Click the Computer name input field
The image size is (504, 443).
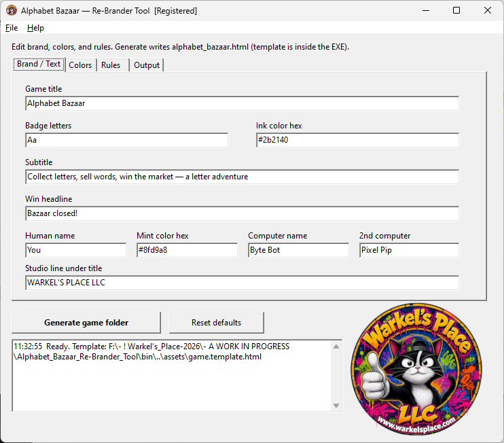pyautogui.click(x=298, y=250)
